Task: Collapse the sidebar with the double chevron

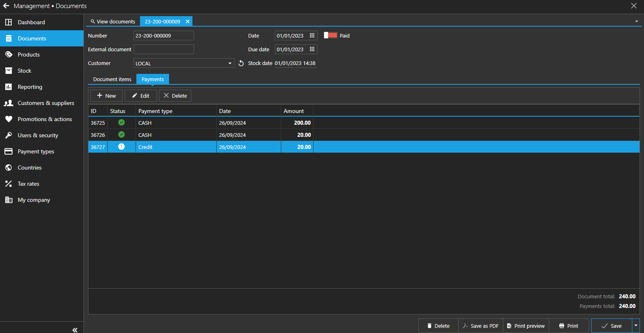Action: tap(75, 330)
